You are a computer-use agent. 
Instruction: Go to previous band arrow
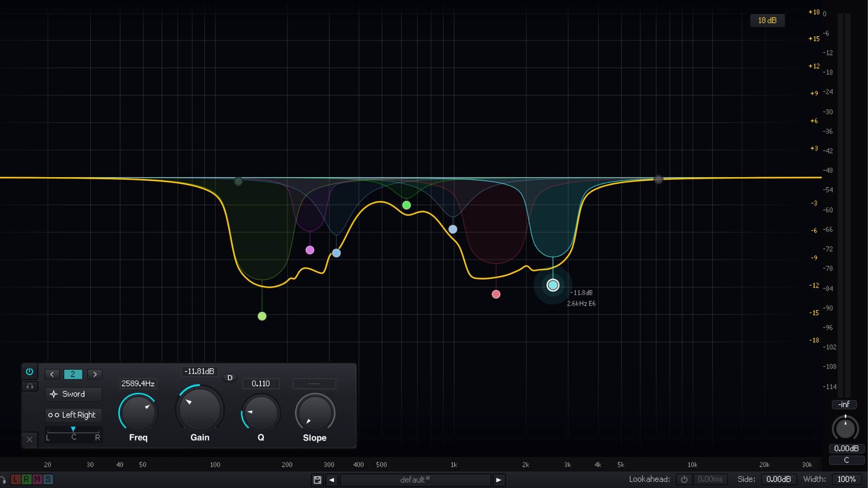pos(52,374)
